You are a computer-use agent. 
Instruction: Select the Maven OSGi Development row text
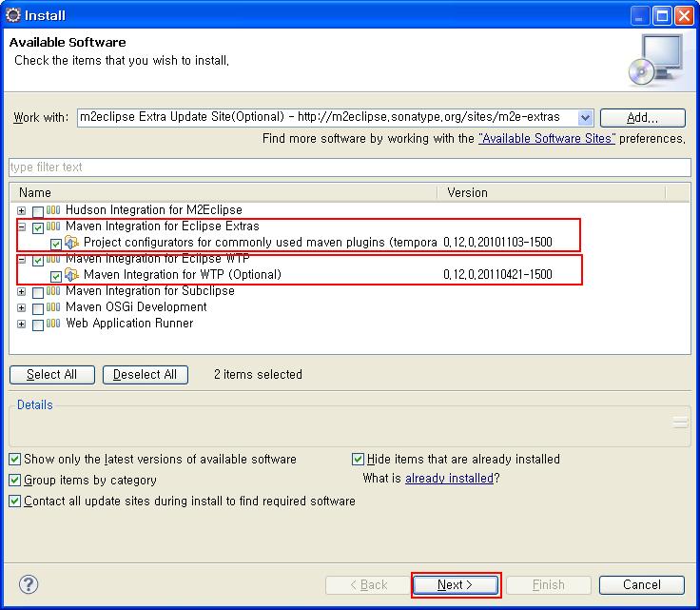click(136, 306)
